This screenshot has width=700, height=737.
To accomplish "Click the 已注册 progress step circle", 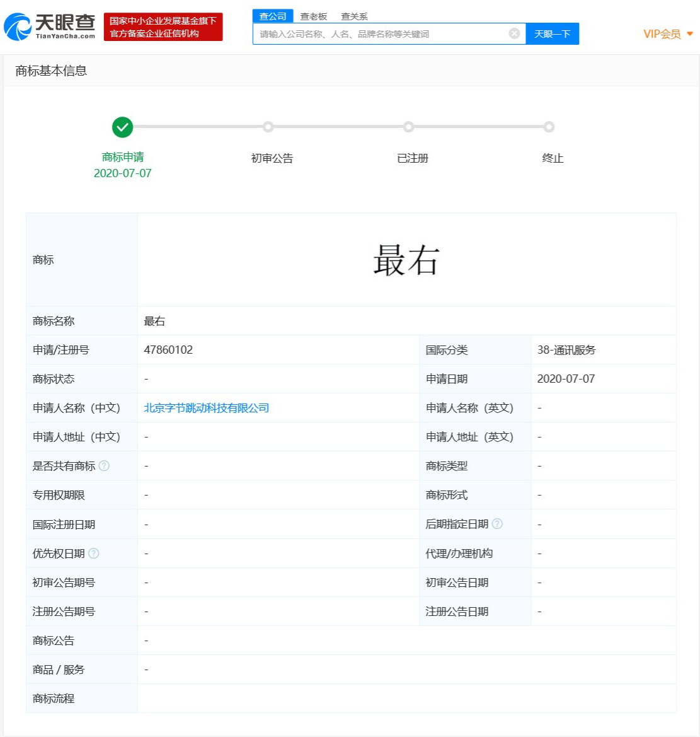I will [x=409, y=127].
